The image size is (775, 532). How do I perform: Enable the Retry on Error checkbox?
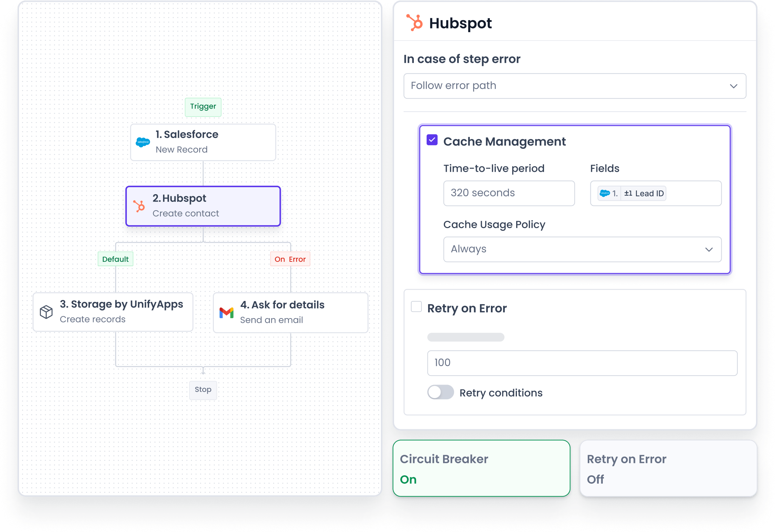[x=416, y=307]
